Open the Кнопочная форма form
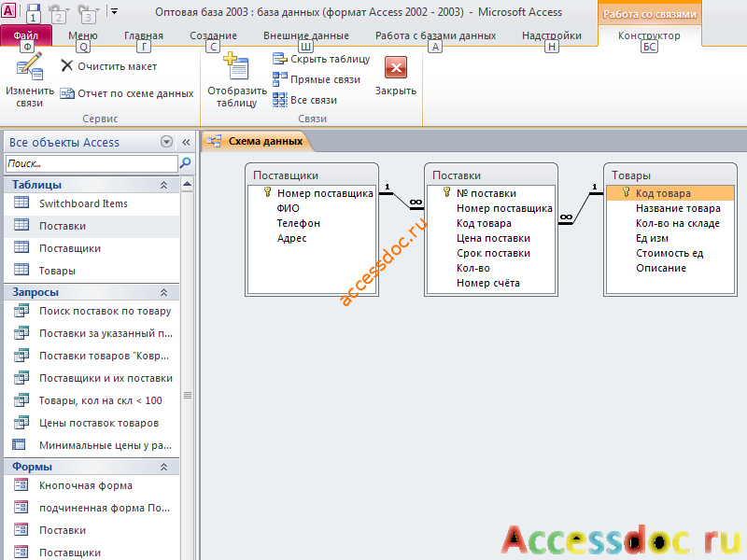 point(92,485)
